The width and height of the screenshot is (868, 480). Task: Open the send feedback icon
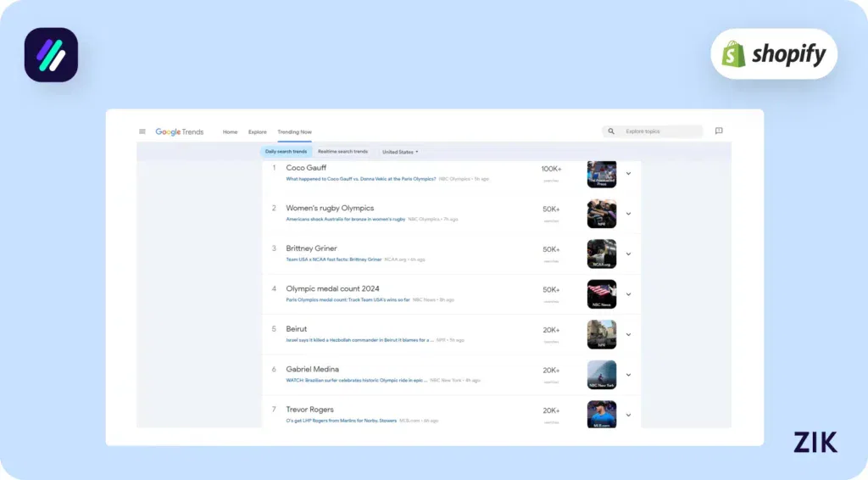click(x=719, y=131)
